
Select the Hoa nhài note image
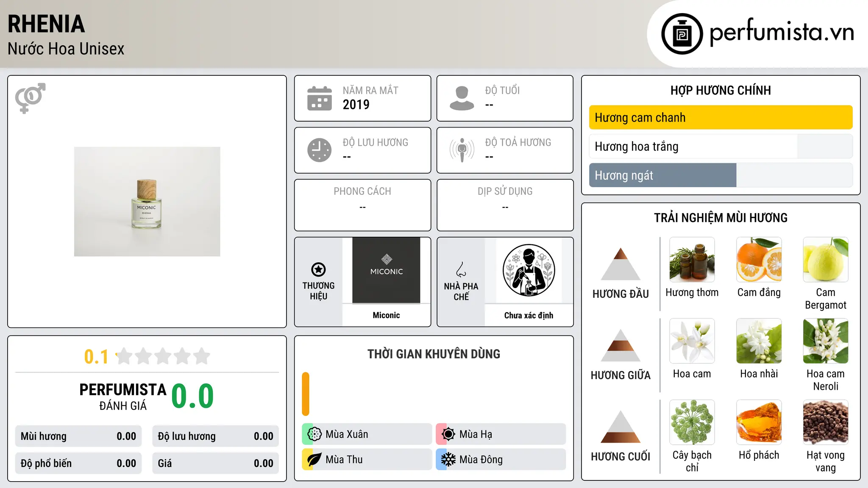(x=759, y=341)
